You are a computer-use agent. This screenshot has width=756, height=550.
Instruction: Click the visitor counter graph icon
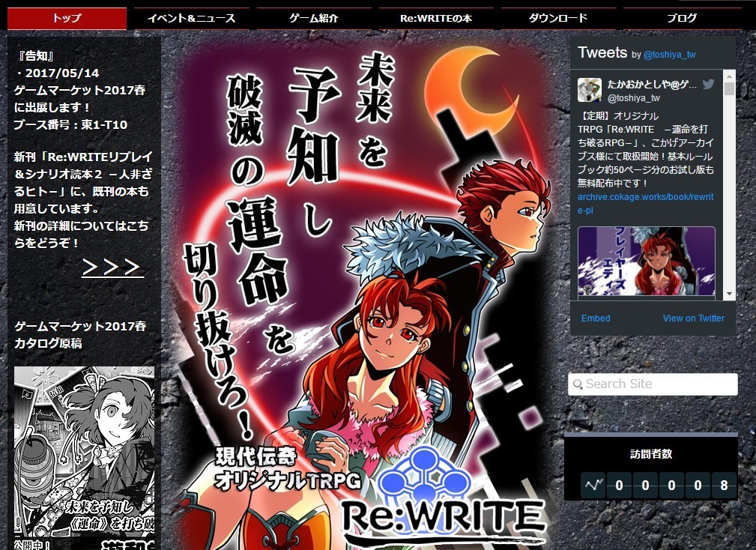(593, 485)
